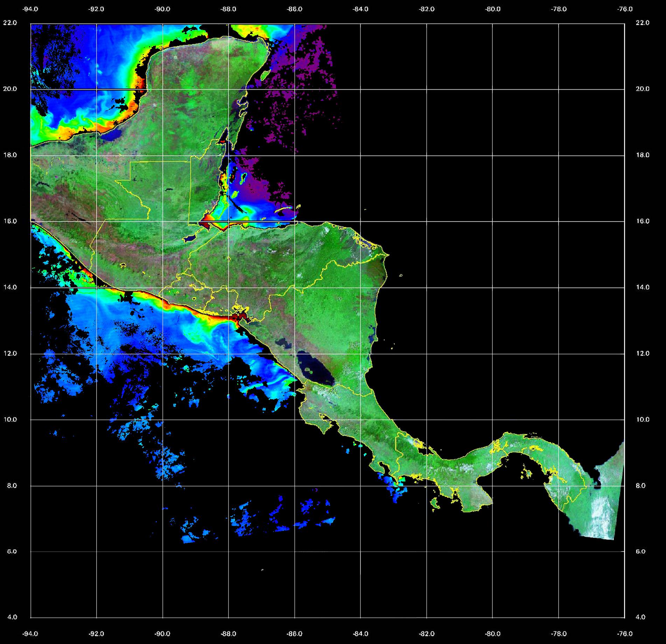
Task: Click grid intersection at longitude -84.0, latitude 18.0
Action: pos(360,155)
